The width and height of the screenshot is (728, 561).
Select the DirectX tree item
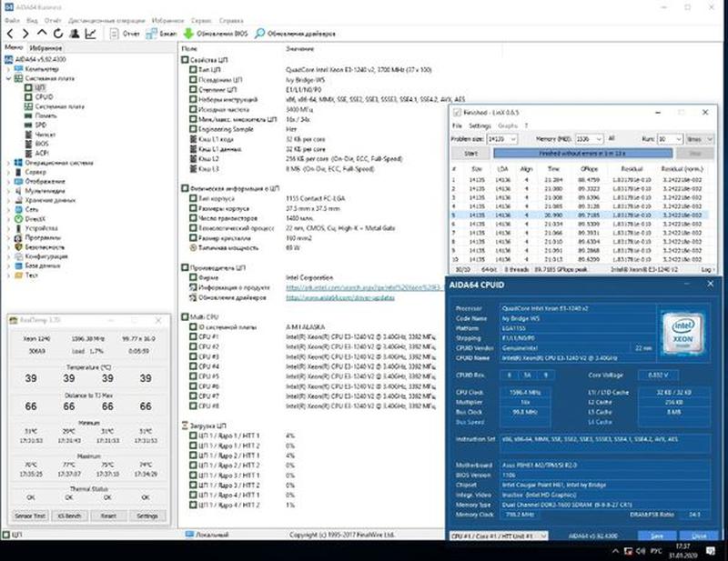(30, 219)
